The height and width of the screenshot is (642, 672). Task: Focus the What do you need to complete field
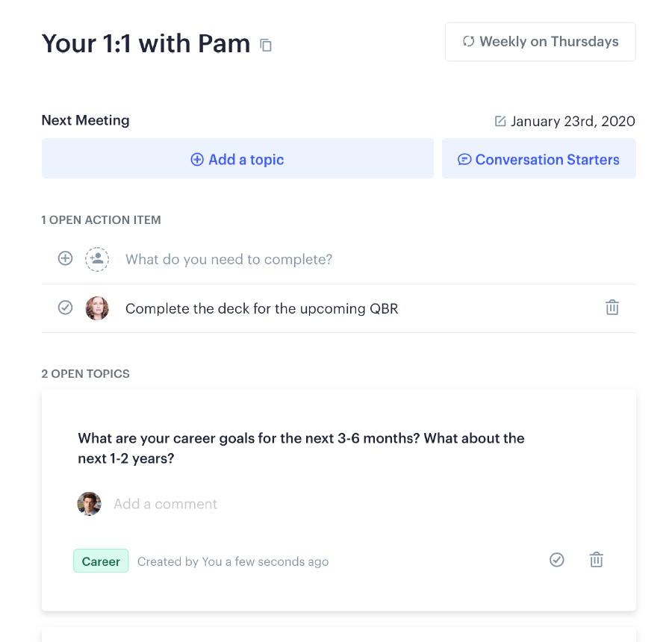pyautogui.click(x=228, y=259)
